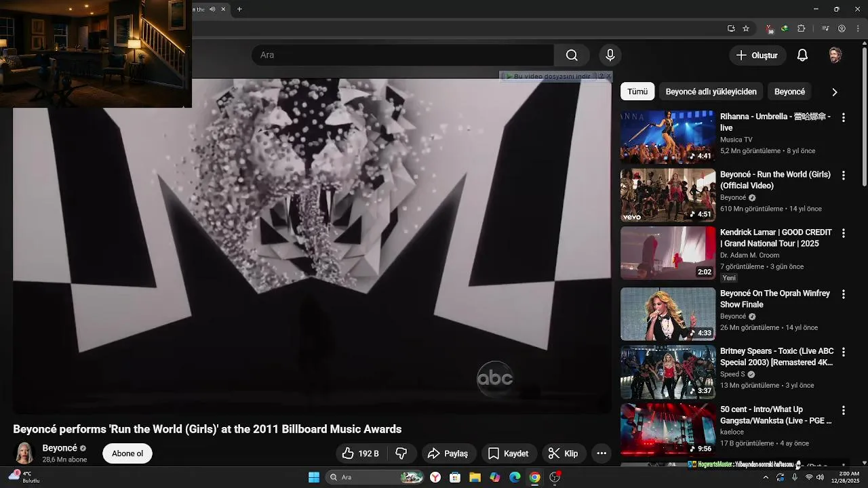
Task: Open the Beyoncé channel name link
Action: click(60, 448)
